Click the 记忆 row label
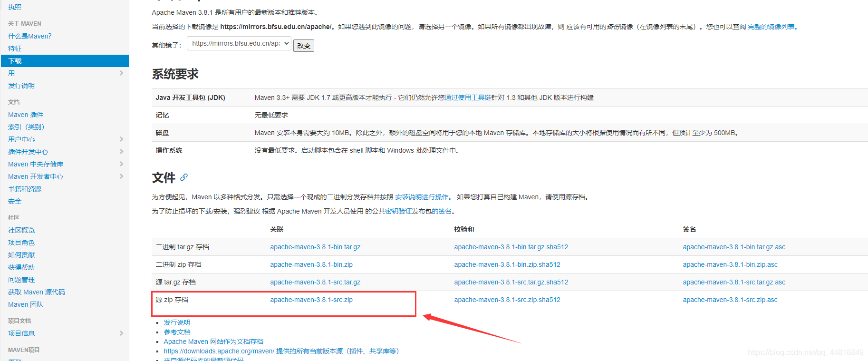 tap(162, 115)
